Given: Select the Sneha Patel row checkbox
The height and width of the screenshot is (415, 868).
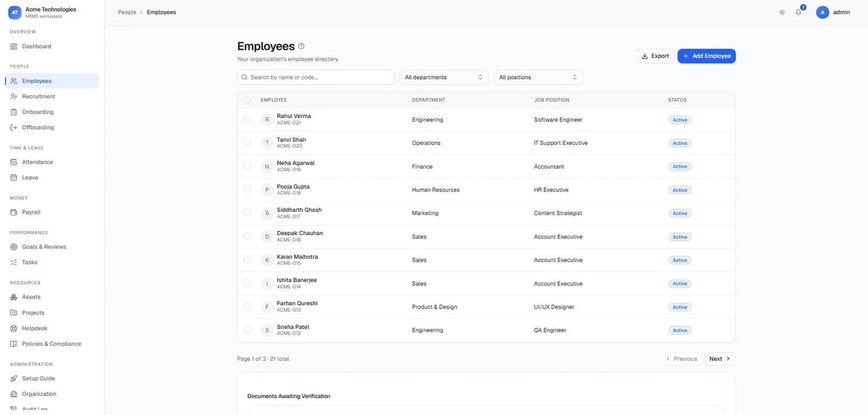Looking at the screenshot, I should 247,330.
